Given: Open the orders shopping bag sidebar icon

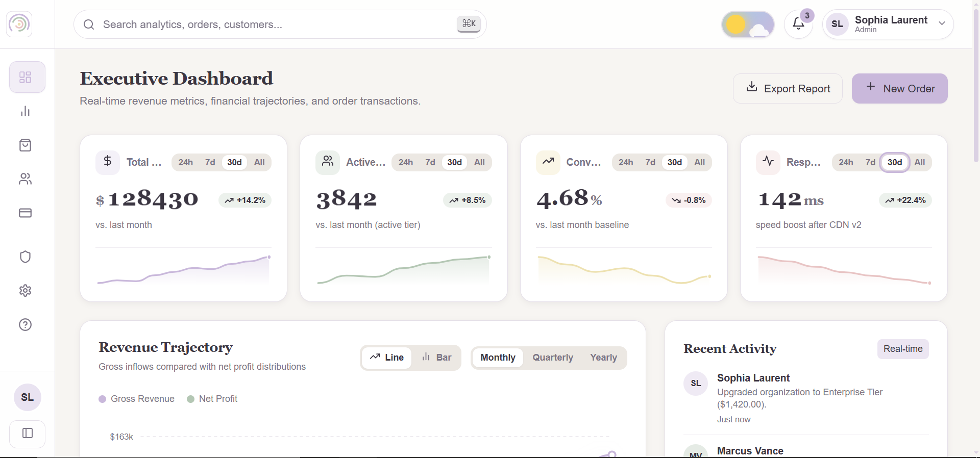Looking at the screenshot, I should (26, 145).
